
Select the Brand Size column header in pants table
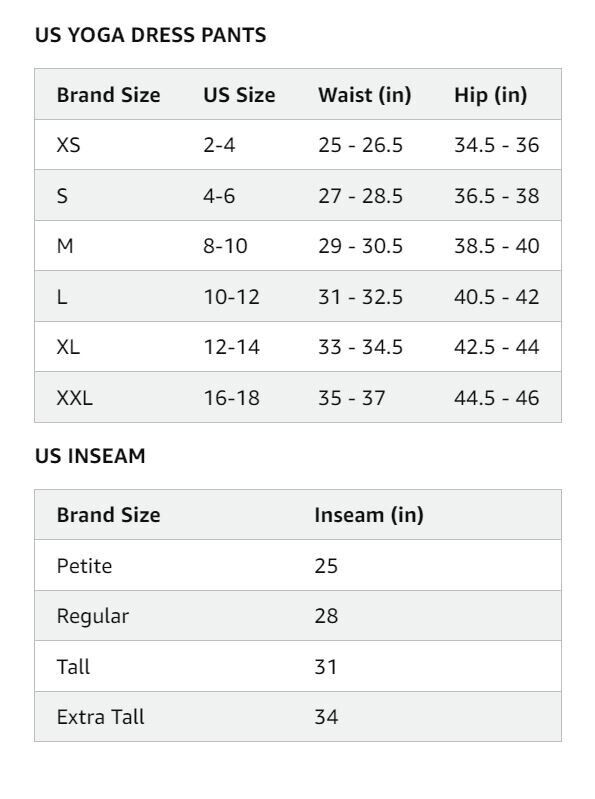click(x=109, y=95)
